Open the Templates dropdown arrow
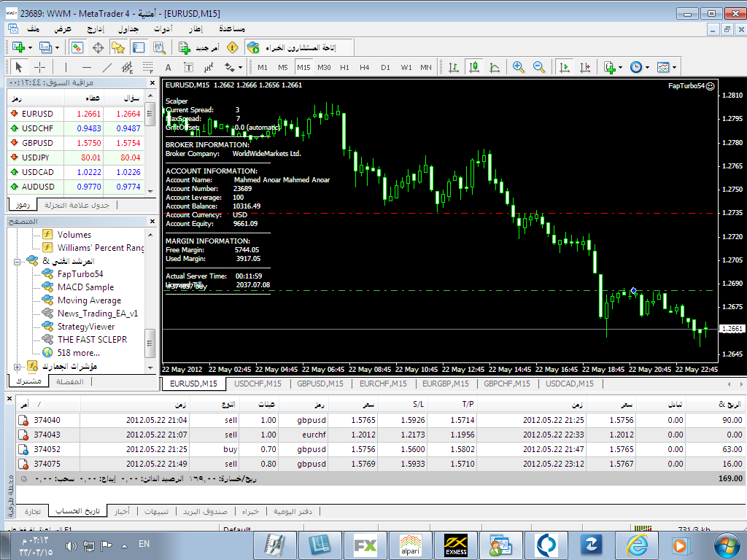Viewport: 747px width, 560px height. (x=674, y=68)
